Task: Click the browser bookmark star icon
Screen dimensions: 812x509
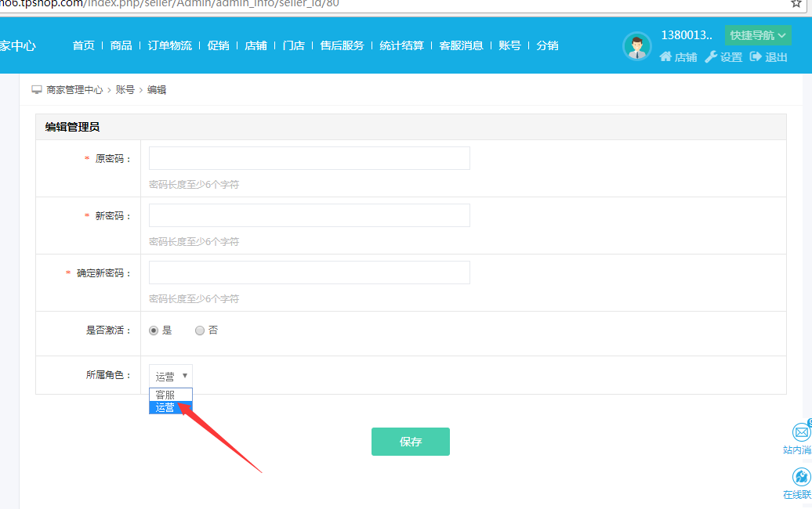Action: pyautogui.click(x=796, y=3)
